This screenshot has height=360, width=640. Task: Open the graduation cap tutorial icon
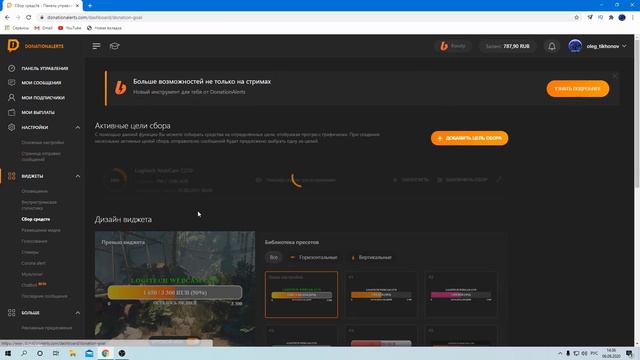[114, 46]
